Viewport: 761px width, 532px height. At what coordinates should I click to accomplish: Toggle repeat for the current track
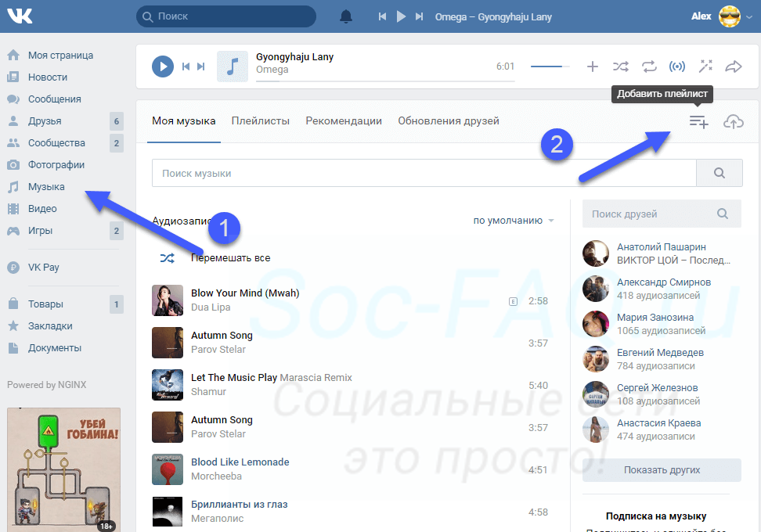tap(649, 66)
